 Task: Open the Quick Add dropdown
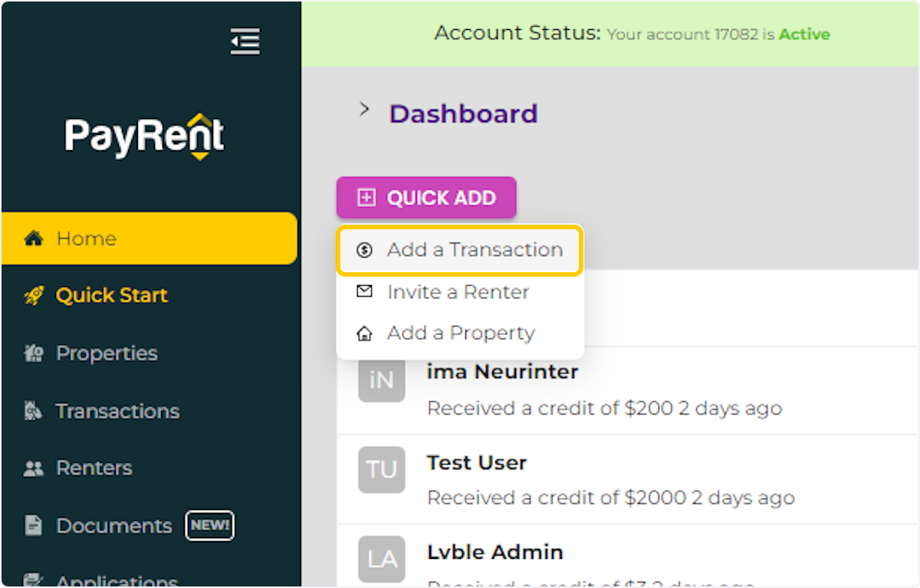click(426, 197)
